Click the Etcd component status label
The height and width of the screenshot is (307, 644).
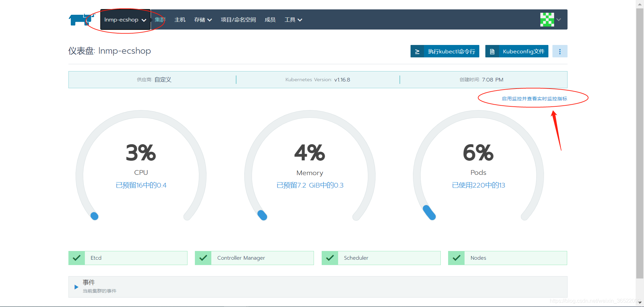(96, 258)
